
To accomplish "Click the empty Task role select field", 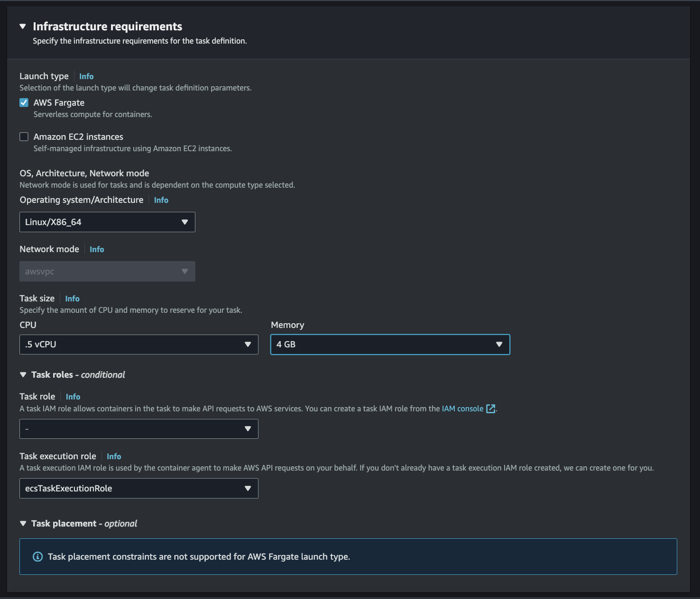I will (139, 428).
